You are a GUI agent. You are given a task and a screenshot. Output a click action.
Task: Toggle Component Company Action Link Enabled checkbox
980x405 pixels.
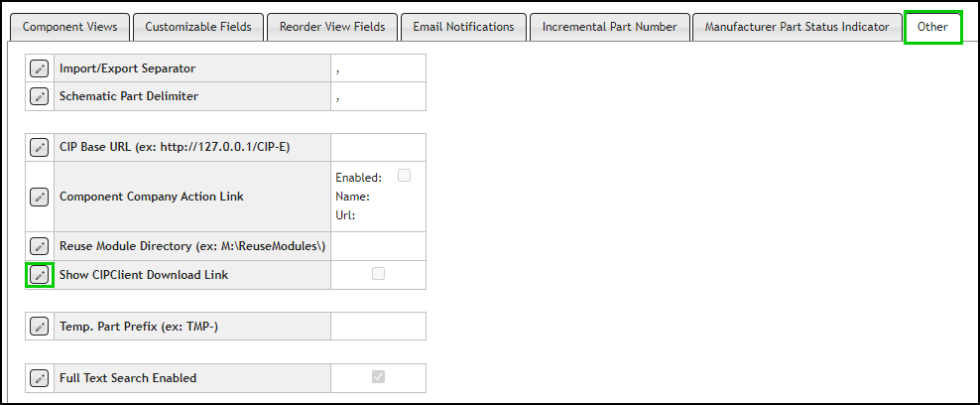tap(405, 176)
